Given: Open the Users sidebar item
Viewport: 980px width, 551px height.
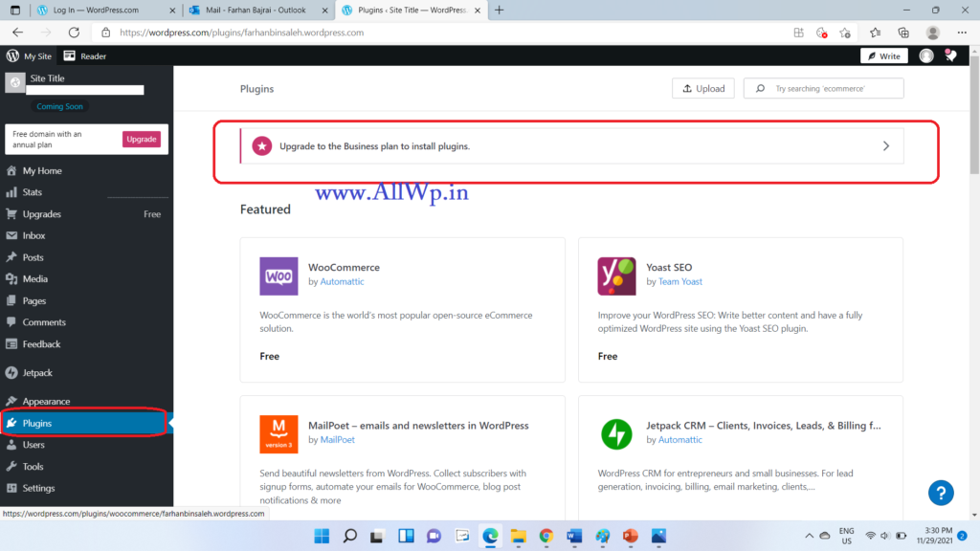Looking at the screenshot, I should [x=86, y=445].
